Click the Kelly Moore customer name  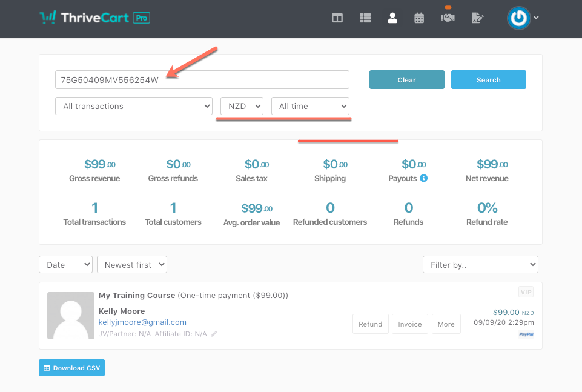pyautogui.click(x=122, y=311)
